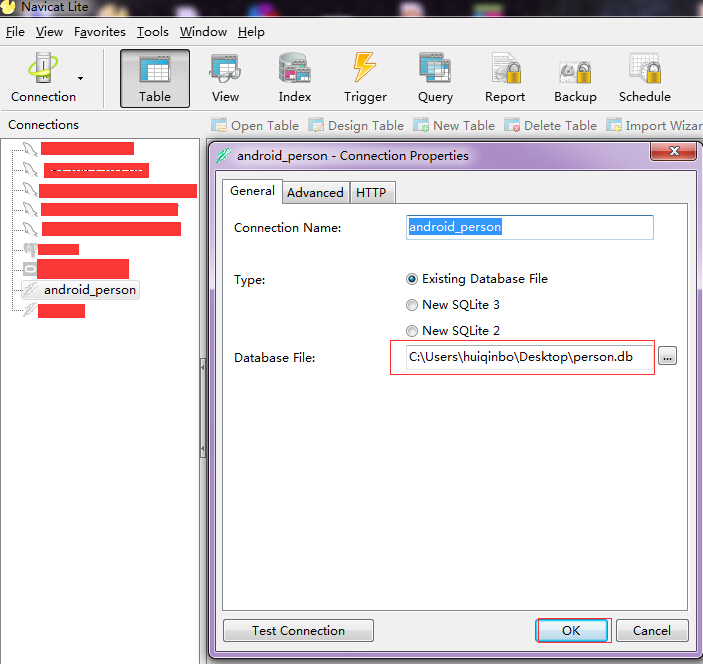Viewport: 703px width, 664px height.
Task: Open the Window menu
Action: tap(203, 32)
